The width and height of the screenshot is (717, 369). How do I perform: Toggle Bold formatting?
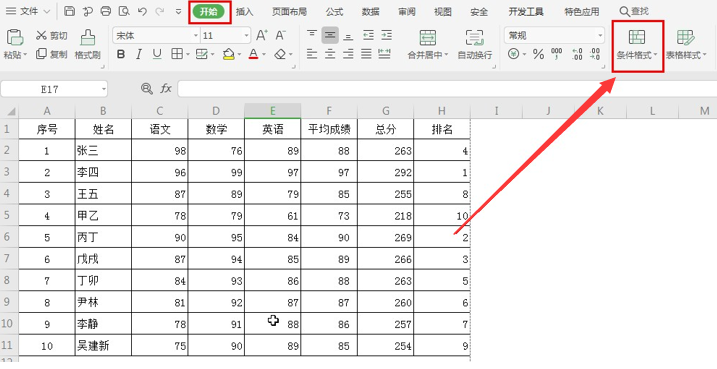click(121, 54)
